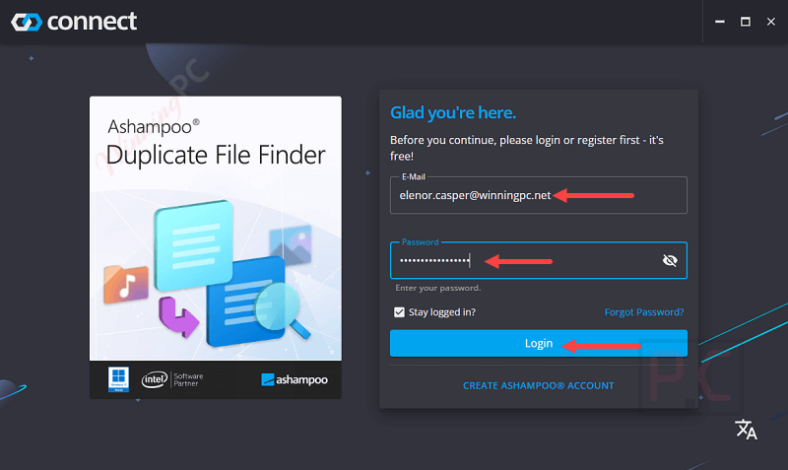Image resolution: width=788 pixels, height=470 pixels.
Task: Uncheck the Stay logged in checkbox
Action: pos(399,312)
